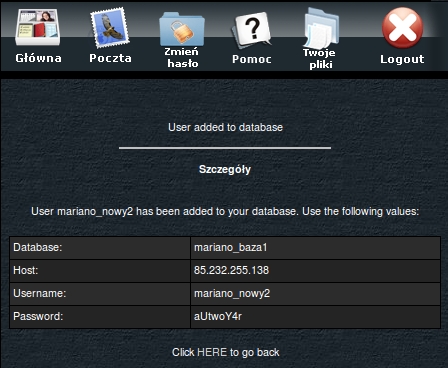Select the Logout menu label
This screenshot has height=368, width=448.
click(x=402, y=59)
